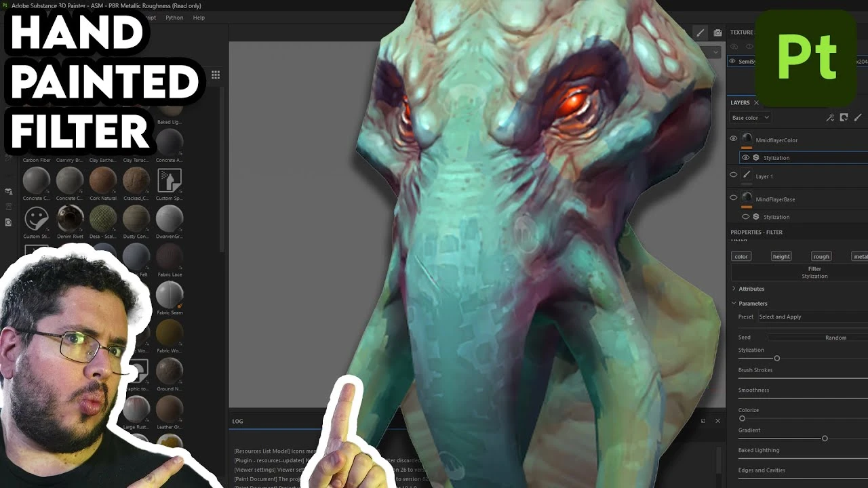Select the MmidflayerColor layer thumbnail
The height and width of the screenshot is (488, 868).
coord(747,139)
